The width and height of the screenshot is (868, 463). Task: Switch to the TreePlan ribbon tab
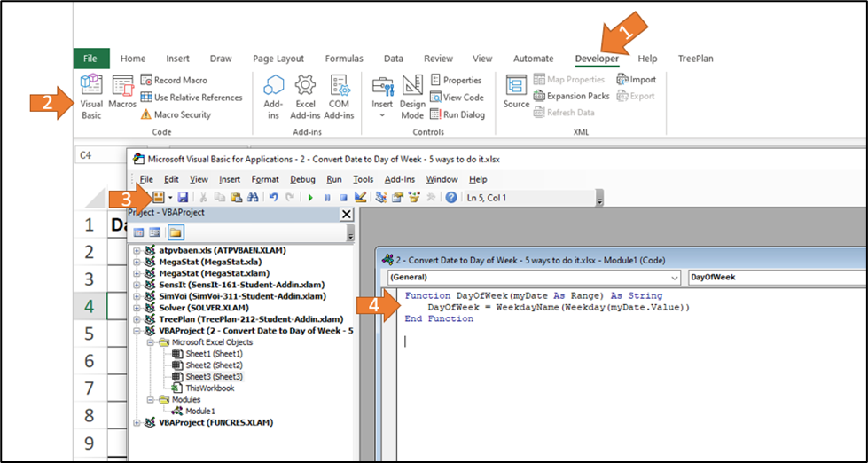pyautogui.click(x=696, y=59)
